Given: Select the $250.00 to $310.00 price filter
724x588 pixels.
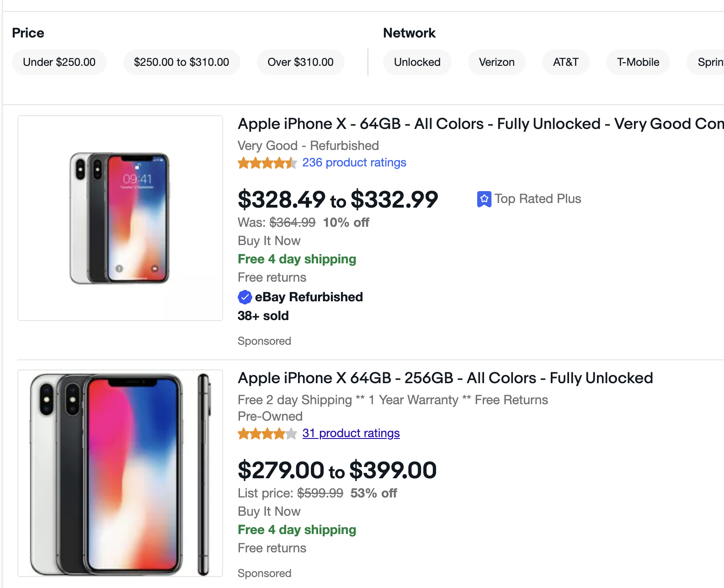Looking at the screenshot, I should 181,62.
